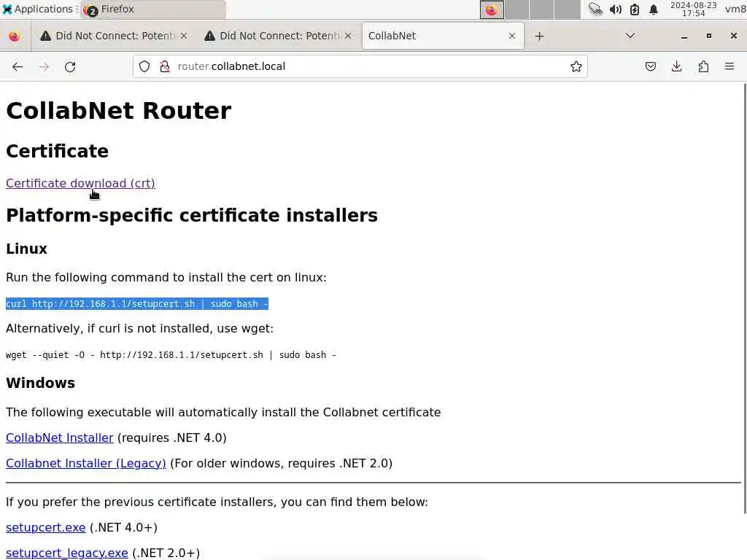Maximize the Firefox window
Image resolution: width=747 pixels, height=560 pixels.
tap(709, 36)
